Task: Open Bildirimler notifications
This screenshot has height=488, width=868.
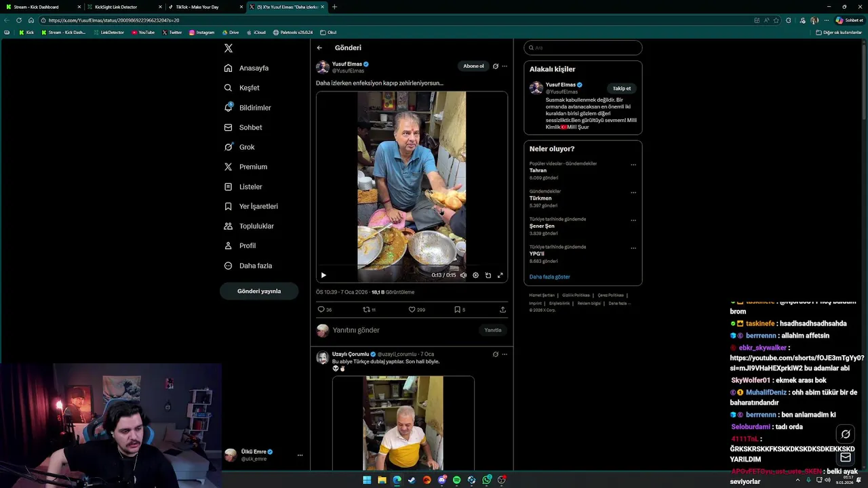Action: (x=248, y=107)
